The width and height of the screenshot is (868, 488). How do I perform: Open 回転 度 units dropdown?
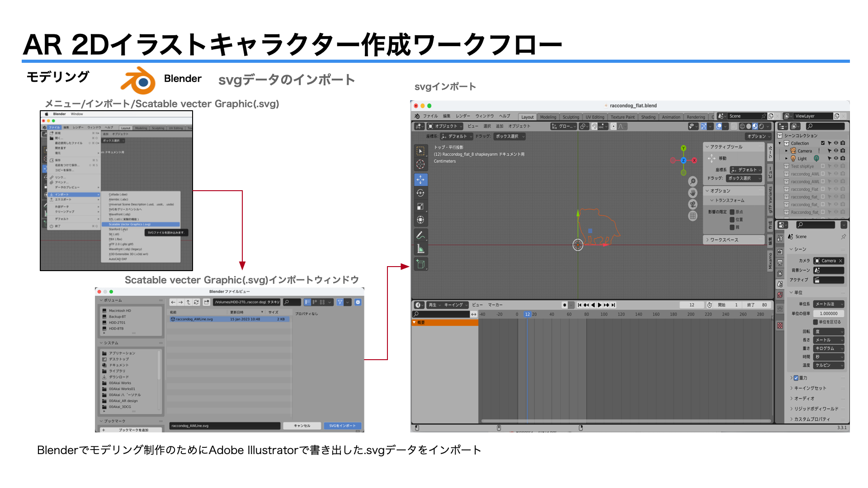click(829, 332)
